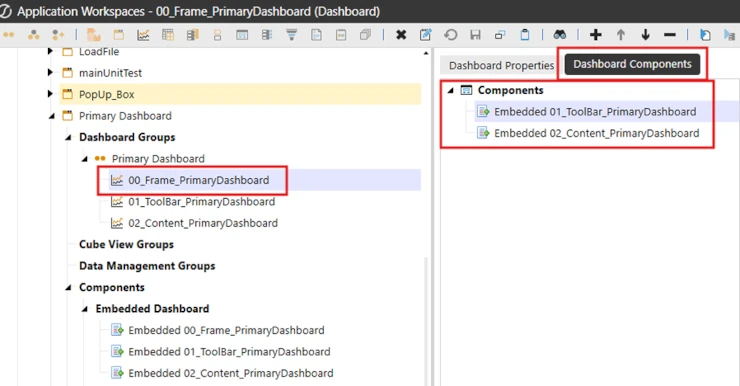Screen dimensions: 740x386
Task: Select Embedded 02_Content_PrimaryDashboard in right Components list
Action: (597, 133)
